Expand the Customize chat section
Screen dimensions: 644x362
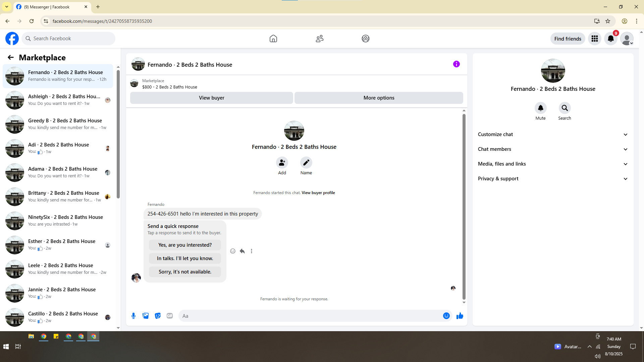(x=553, y=134)
